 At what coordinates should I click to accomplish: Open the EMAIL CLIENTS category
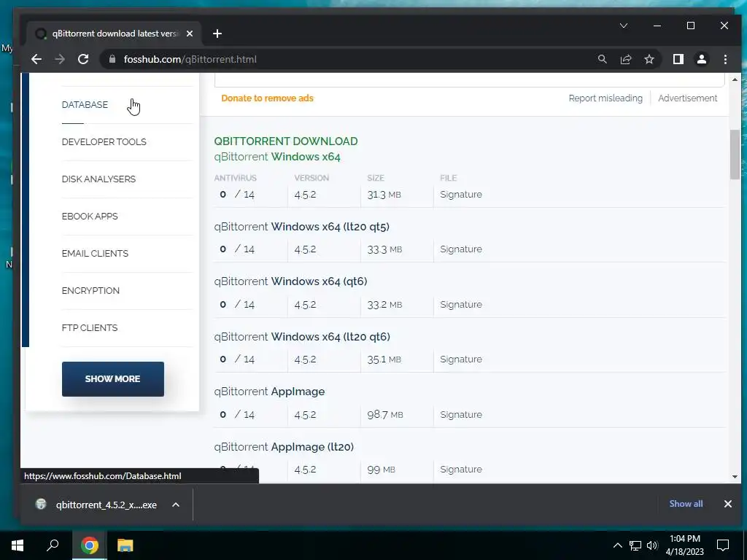pos(95,253)
